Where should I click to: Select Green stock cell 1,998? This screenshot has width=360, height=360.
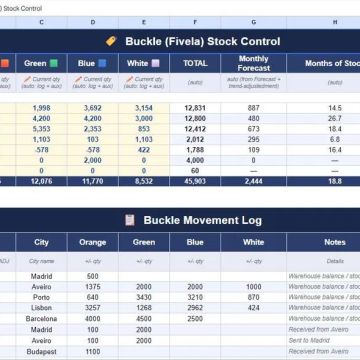41,108
